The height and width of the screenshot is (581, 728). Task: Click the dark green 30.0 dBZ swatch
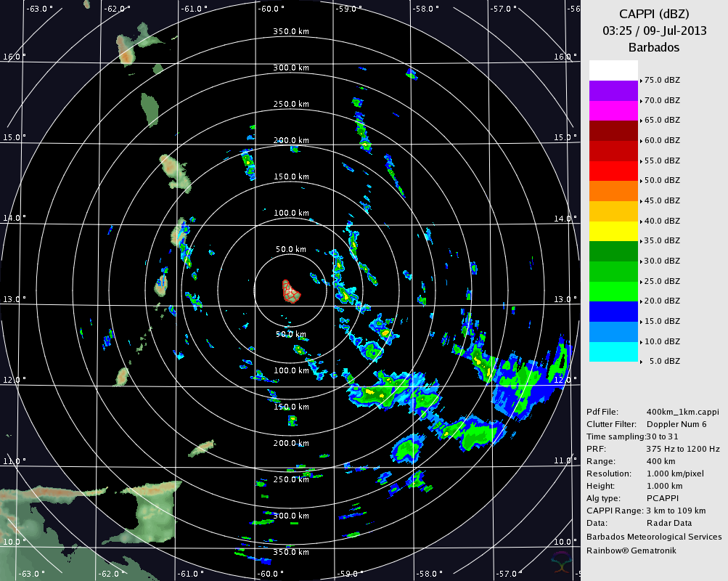click(x=613, y=251)
